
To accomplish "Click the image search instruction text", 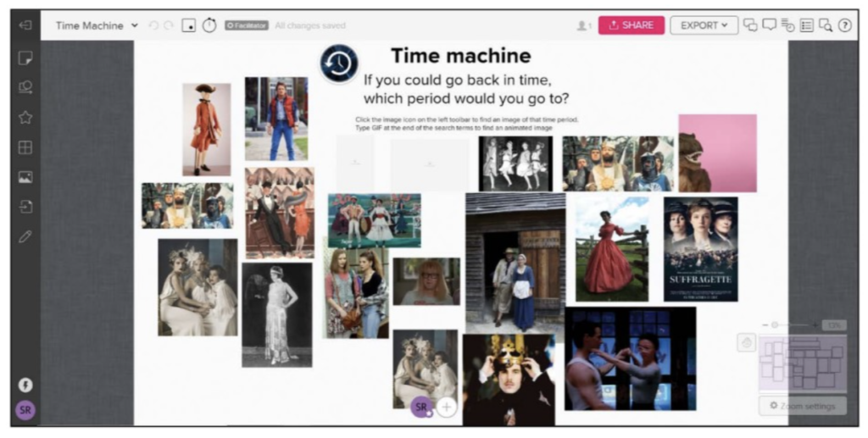I will point(467,124).
